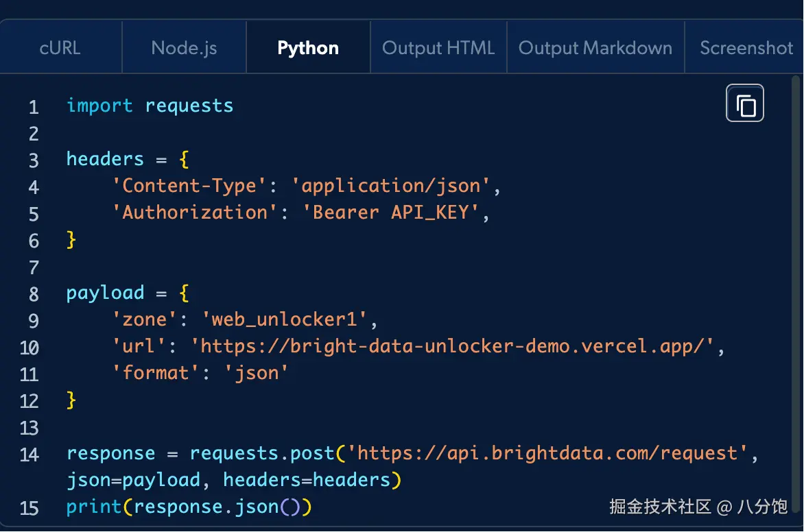The width and height of the screenshot is (804, 532).
Task: Open the Screenshot tab
Action: (746, 48)
